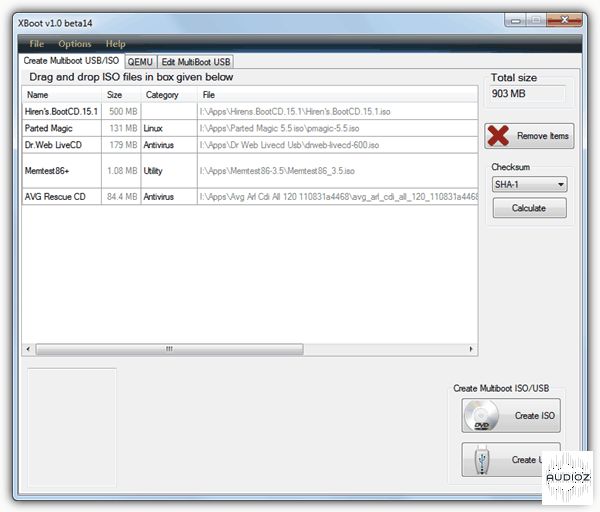The height and width of the screenshot is (512, 600).
Task: Sort the list by the Size column header
Action: [121, 95]
